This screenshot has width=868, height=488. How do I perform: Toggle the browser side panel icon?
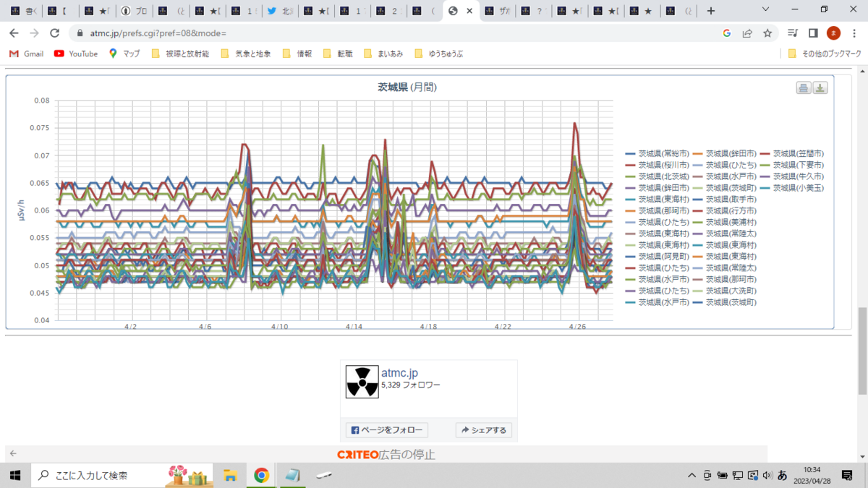[x=813, y=33]
